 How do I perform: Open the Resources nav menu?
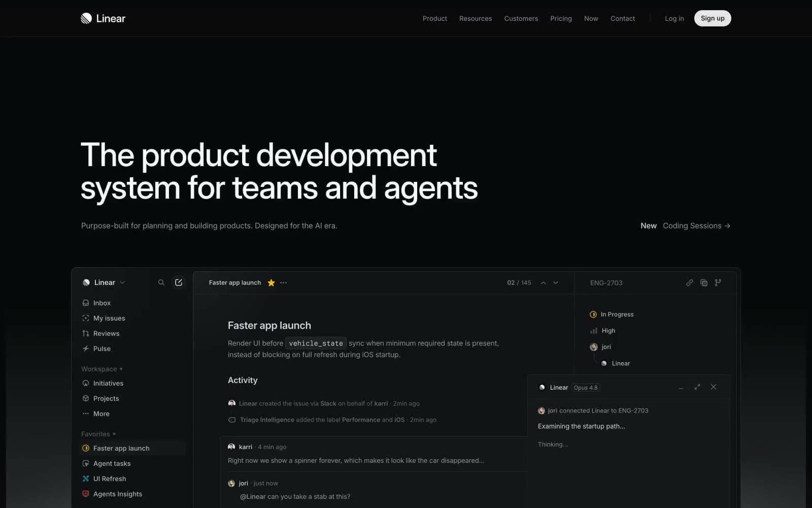[x=476, y=18]
